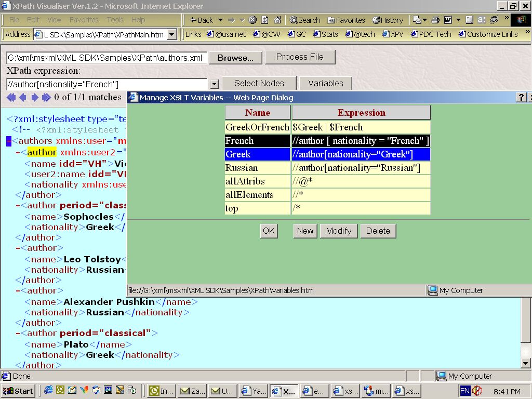Click the Modify variable button
532x399 pixels.
pyautogui.click(x=339, y=231)
